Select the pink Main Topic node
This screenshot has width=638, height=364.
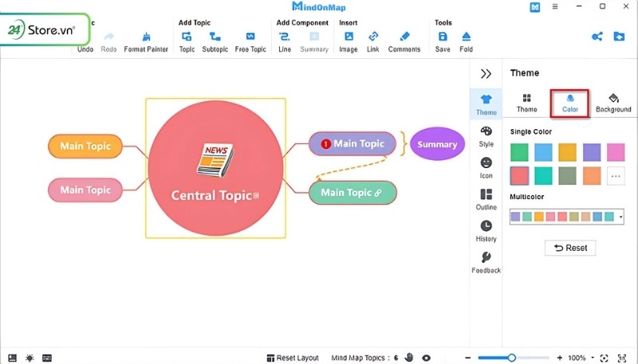(x=85, y=190)
